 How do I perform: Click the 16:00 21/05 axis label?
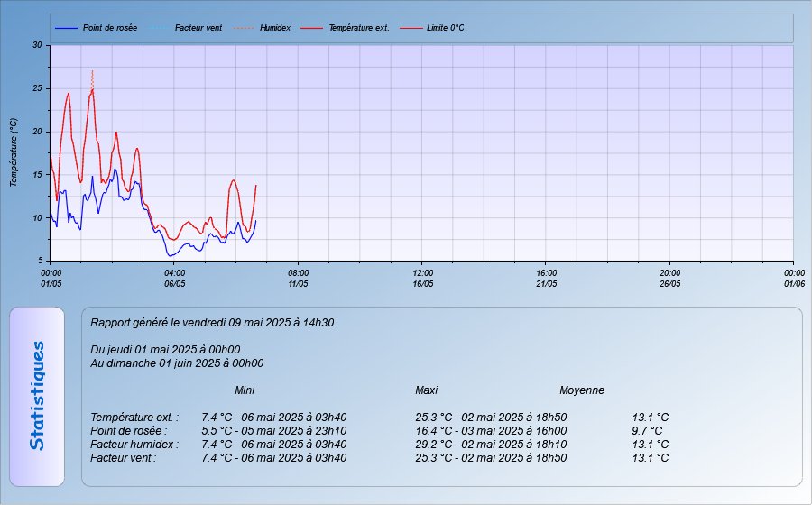(547, 279)
